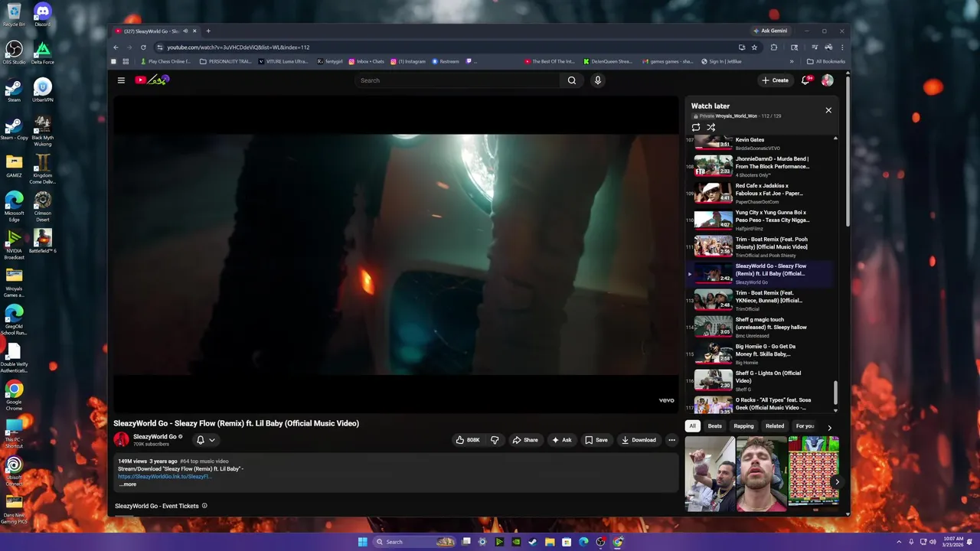This screenshot has height=551, width=980.
Task: Reload the YouTube page
Action: 143,47
